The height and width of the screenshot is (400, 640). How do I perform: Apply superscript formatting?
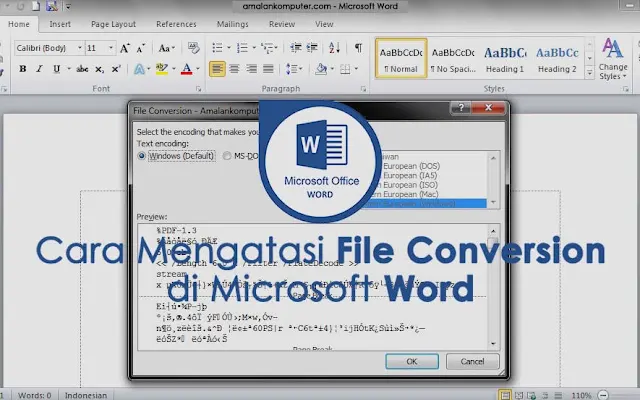pyautogui.click(x=116, y=69)
